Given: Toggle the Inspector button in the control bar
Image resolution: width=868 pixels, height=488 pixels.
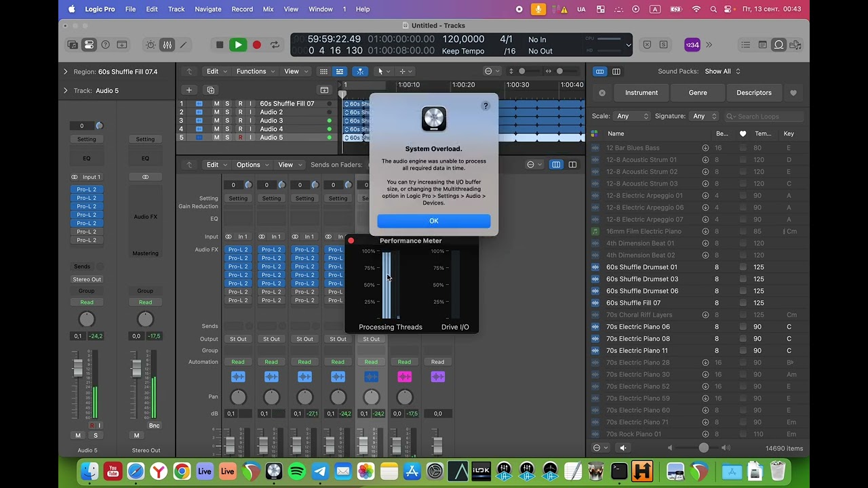Looking at the screenshot, I should 89,45.
